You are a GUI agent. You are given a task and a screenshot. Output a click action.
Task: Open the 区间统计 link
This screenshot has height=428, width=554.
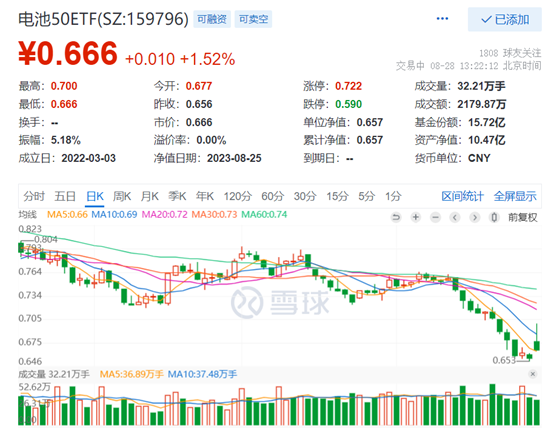point(462,196)
